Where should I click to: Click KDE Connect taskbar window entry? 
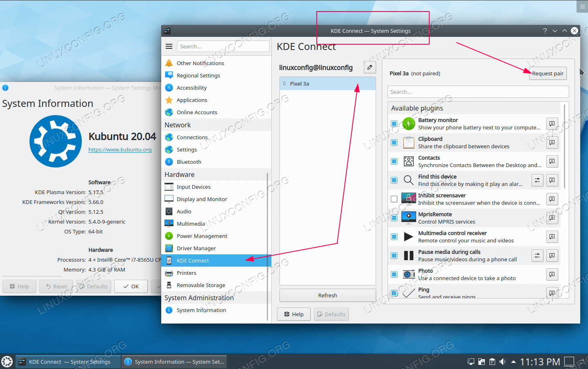pos(68,362)
